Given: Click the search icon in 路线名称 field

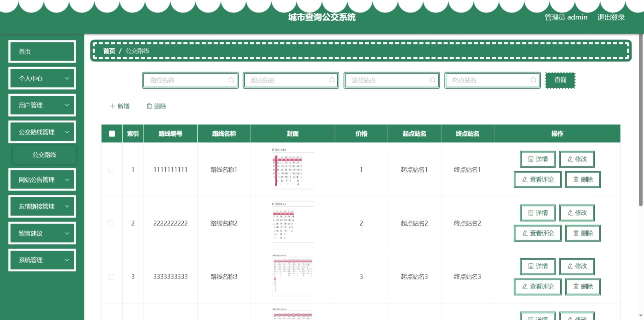Looking at the screenshot, I should [x=231, y=80].
